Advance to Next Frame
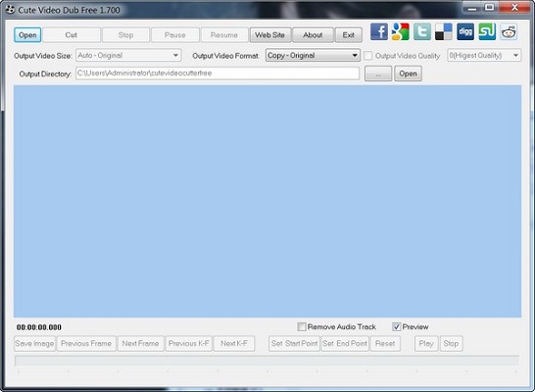 (x=140, y=344)
